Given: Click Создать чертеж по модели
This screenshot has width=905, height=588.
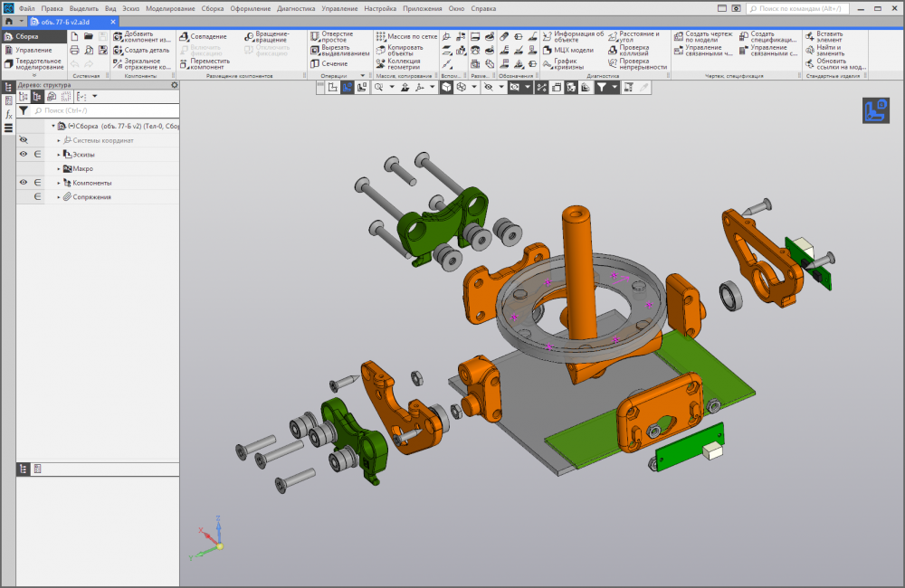Looking at the screenshot, I should pos(709,36).
